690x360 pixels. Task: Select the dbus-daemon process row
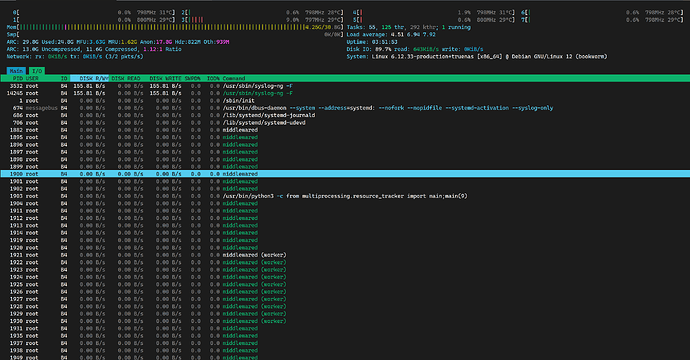click(345, 108)
